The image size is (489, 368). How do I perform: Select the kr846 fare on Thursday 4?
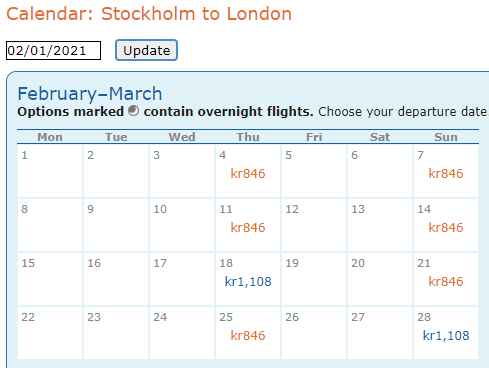(248, 174)
